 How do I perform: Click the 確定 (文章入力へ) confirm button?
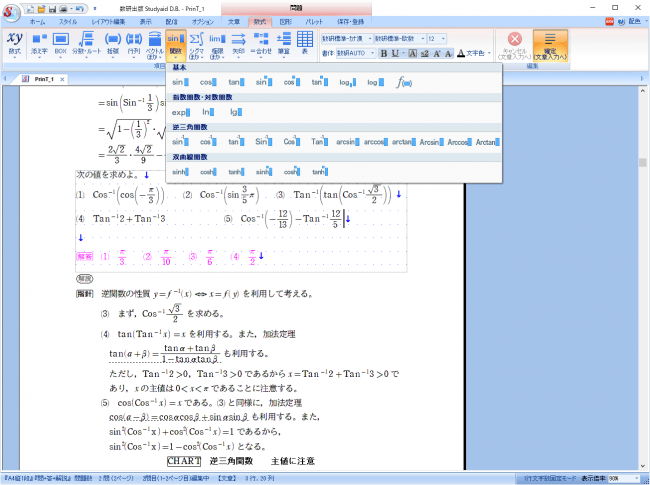(x=550, y=46)
